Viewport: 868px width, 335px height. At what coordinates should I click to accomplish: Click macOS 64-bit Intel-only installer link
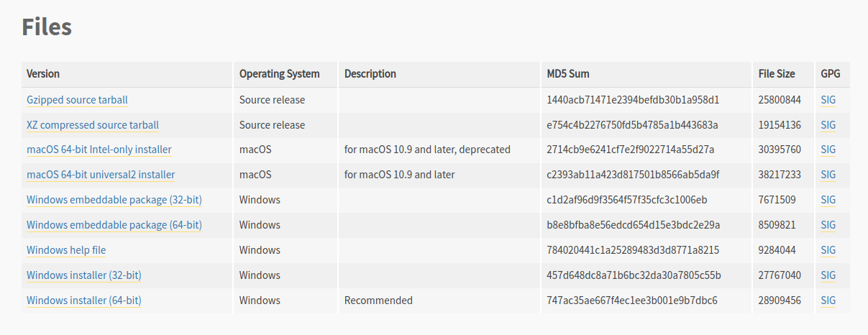click(x=99, y=150)
